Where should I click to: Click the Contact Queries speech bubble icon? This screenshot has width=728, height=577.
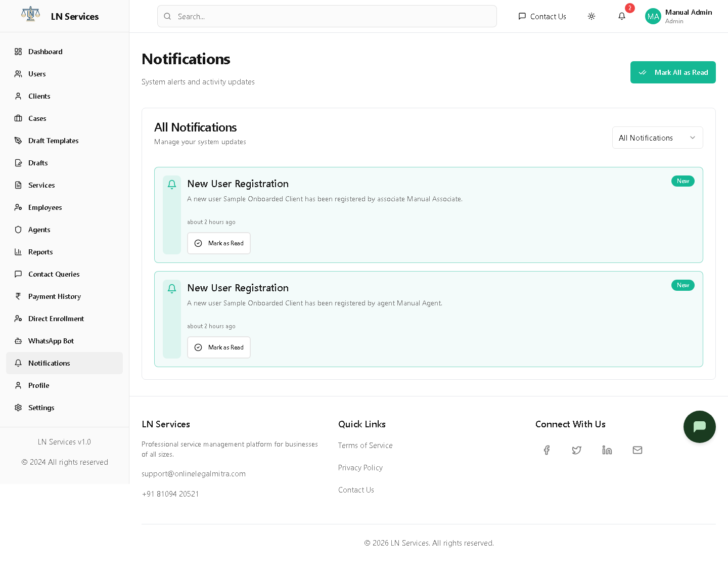(x=18, y=274)
